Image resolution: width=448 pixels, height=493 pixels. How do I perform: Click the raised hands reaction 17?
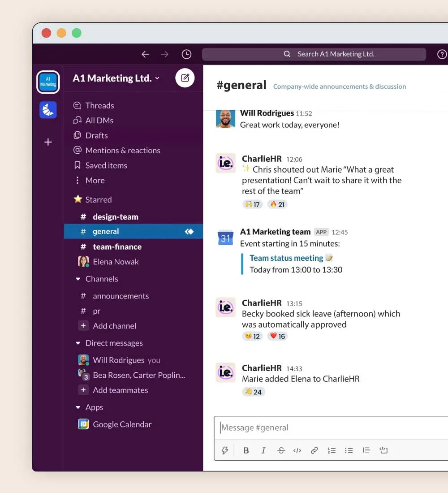pyautogui.click(x=253, y=204)
